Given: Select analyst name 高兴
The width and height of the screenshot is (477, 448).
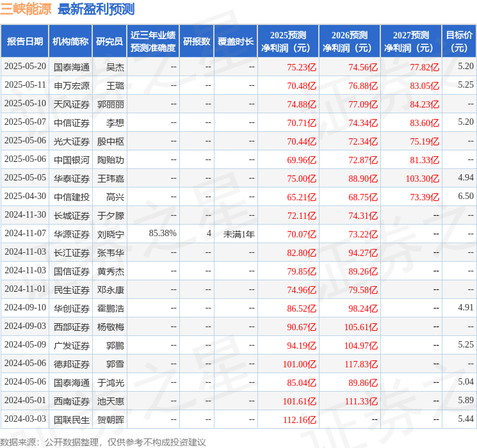Looking at the screenshot, I should click(x=115, y=197).
